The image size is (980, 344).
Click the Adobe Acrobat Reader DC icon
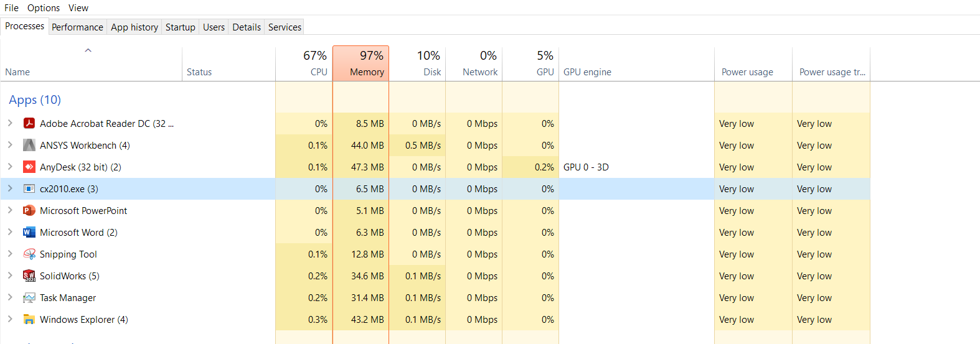pos(29,123)
